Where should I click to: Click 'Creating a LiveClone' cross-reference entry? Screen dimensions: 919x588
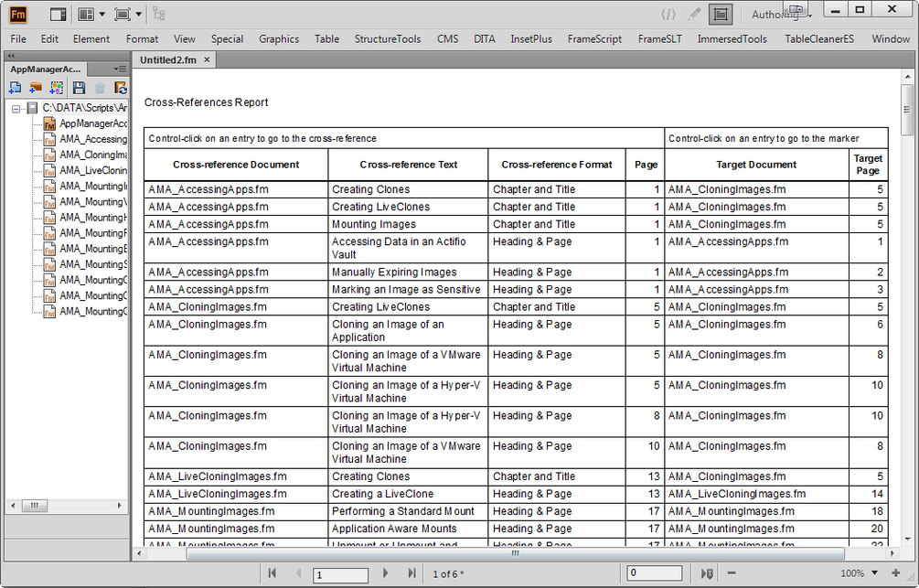pyautogui.click(x=382, y=494)
